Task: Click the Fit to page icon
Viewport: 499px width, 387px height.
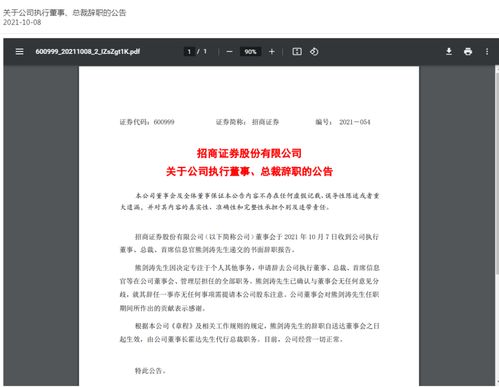Action: click(x=297, y=52)
